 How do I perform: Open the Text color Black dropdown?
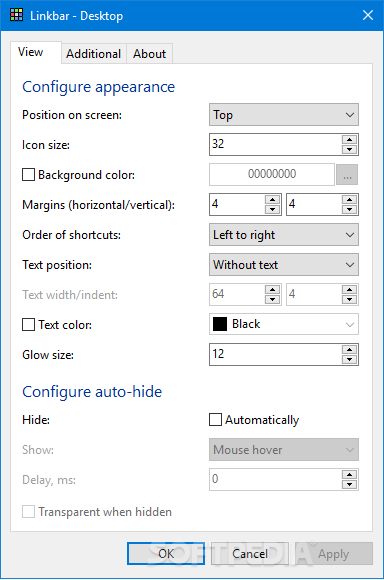tap(284, 324)
